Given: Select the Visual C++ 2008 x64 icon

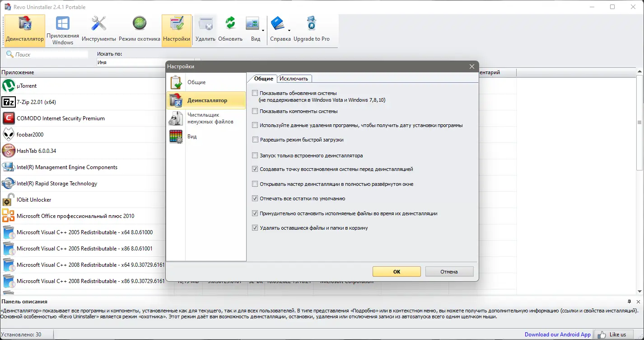Looking at the screenshot, I should point(9,265).
